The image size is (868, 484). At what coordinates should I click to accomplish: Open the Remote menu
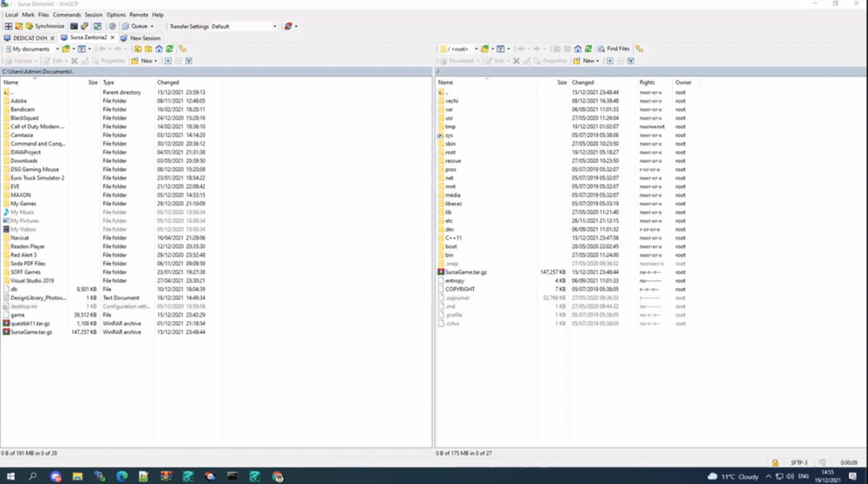[138, 15]
